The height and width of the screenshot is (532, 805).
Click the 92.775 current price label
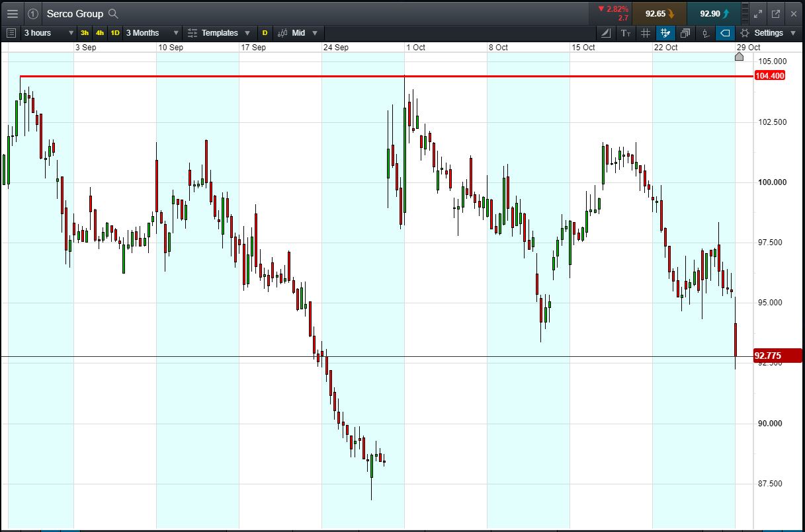[778, 356]
